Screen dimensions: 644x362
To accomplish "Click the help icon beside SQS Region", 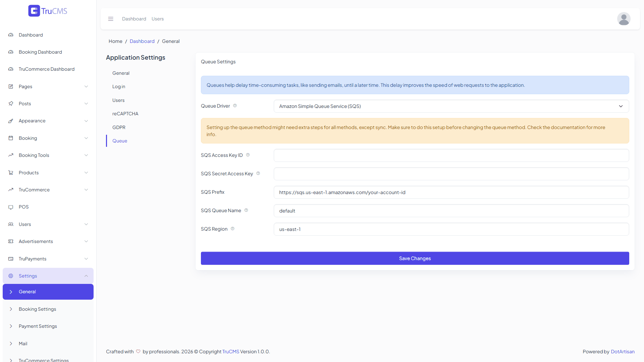I will [232, 229].
